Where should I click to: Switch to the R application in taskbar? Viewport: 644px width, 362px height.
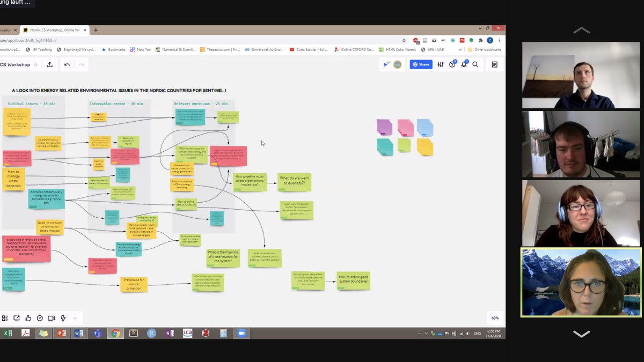pyautogui.click(x=151, y=333)
